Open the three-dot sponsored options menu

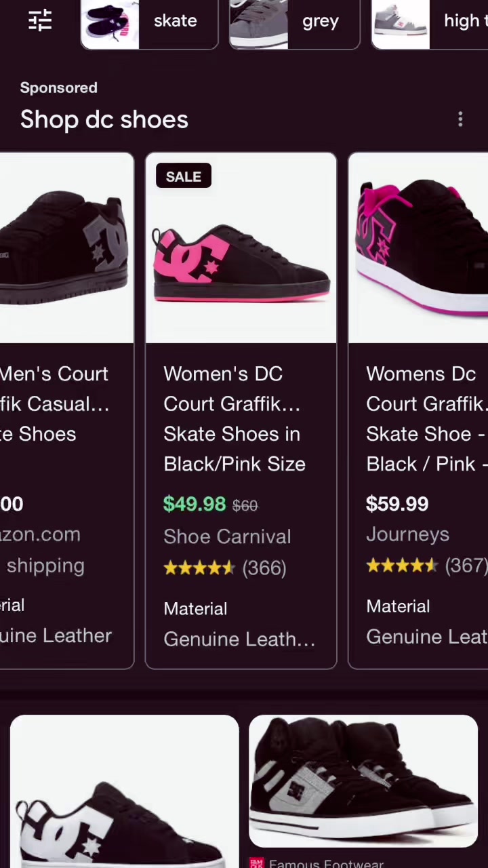point(460,119)
